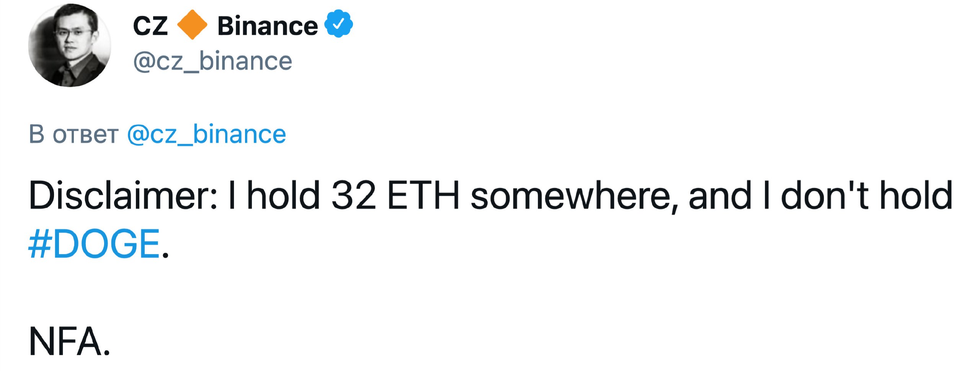Click the 'Binance' part of display name
The image size is (980, 371).
tap(268, 26)
